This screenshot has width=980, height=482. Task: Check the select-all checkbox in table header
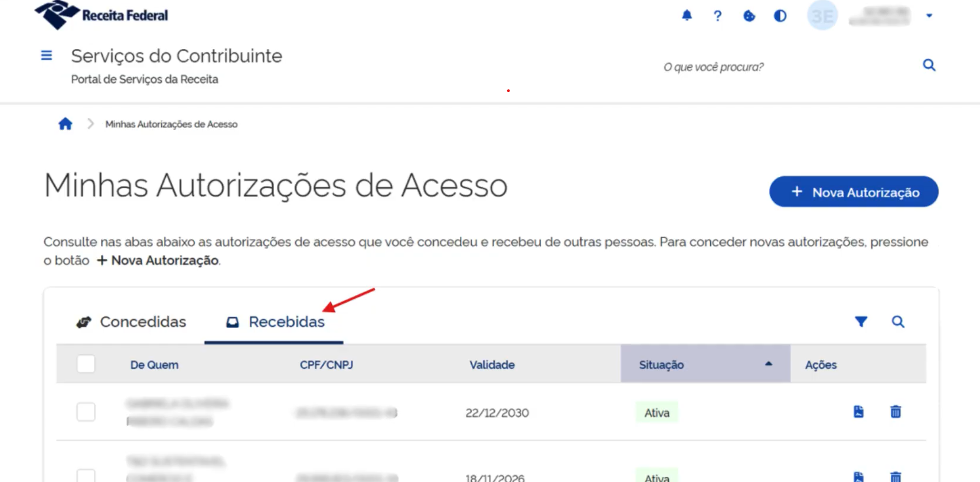86,364
